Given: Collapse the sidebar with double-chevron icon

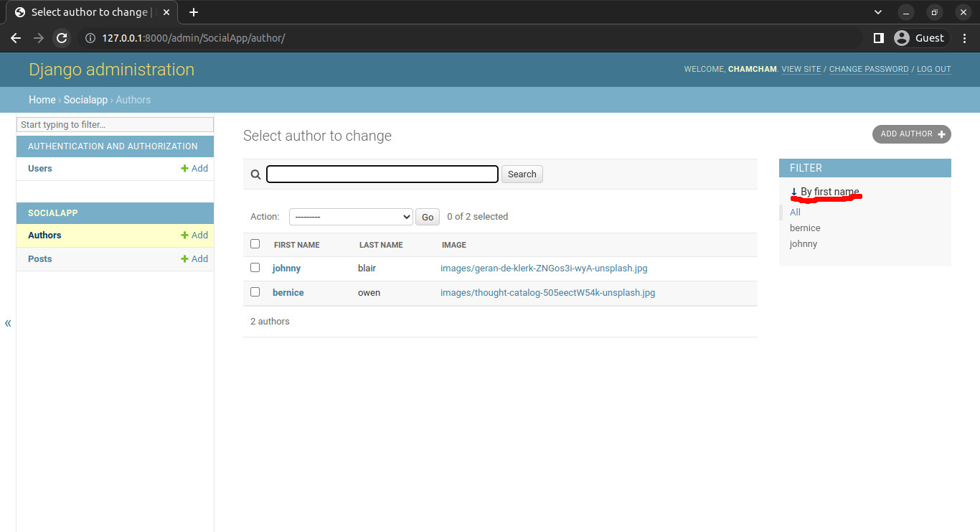Looking at the screenshot, I should coord(8,323).
